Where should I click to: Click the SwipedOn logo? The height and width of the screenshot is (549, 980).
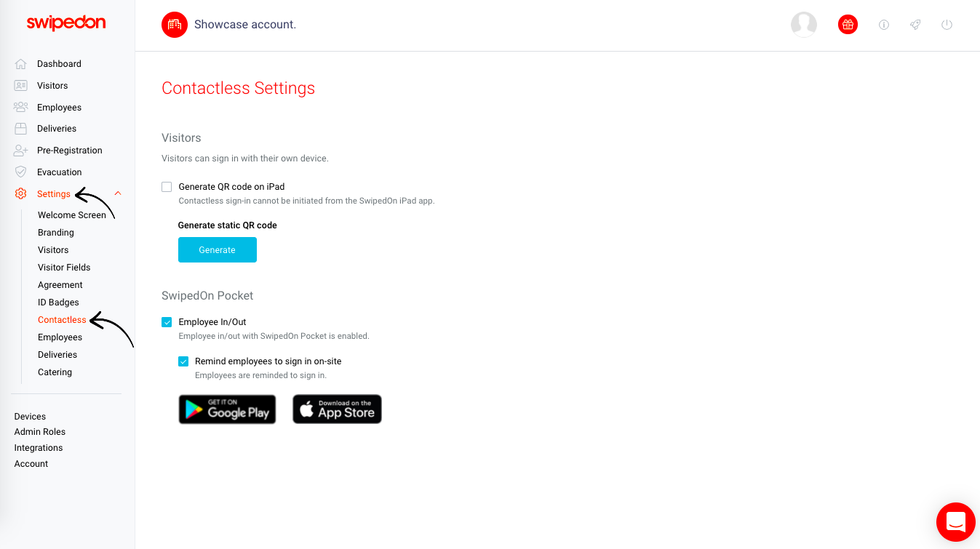66,23
